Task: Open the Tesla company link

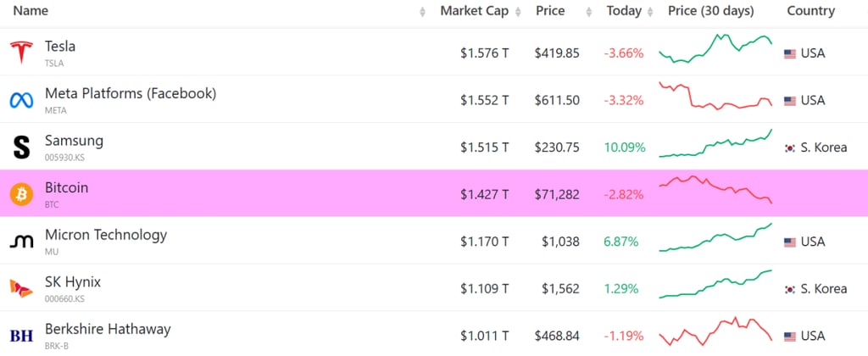Action: pyautogui.click(x=60, y=47)
